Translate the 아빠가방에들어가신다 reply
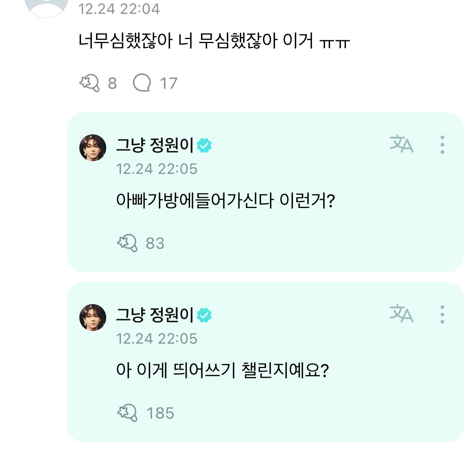The image size is (476, 456). tap(401, 145)
